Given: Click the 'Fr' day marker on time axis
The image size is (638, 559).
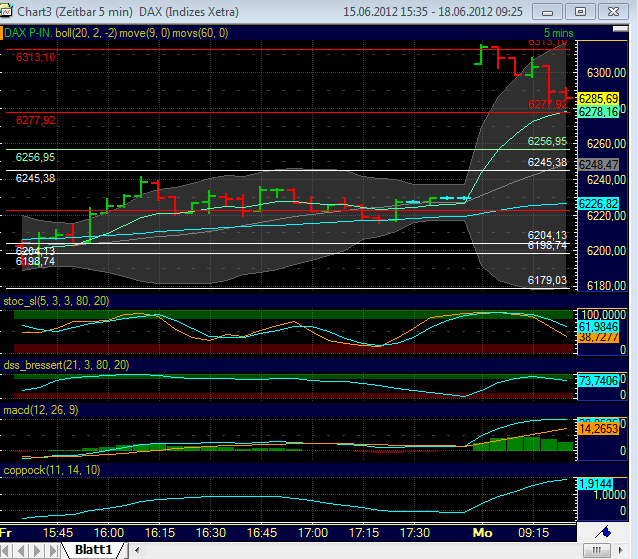Looking at the screenshot, I should pos(6,533).
